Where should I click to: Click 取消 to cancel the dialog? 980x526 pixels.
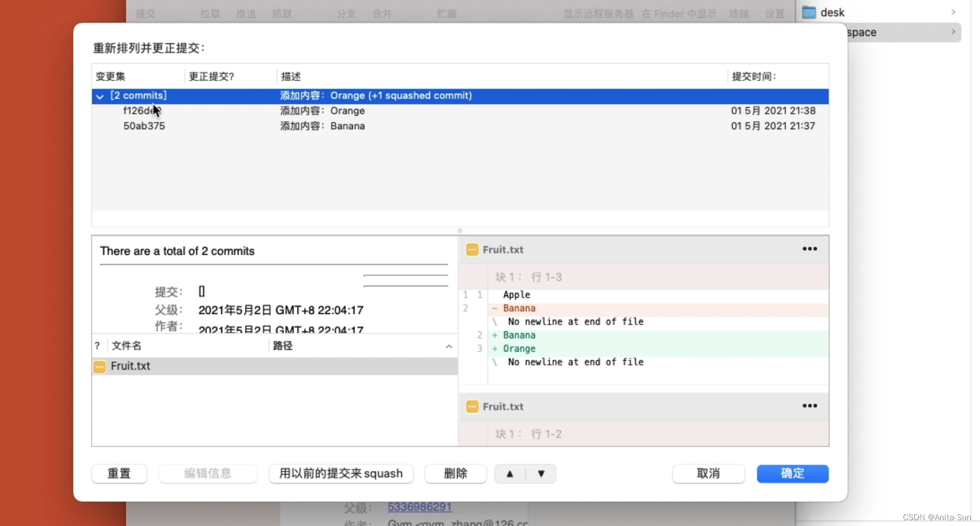click(708, 474)
